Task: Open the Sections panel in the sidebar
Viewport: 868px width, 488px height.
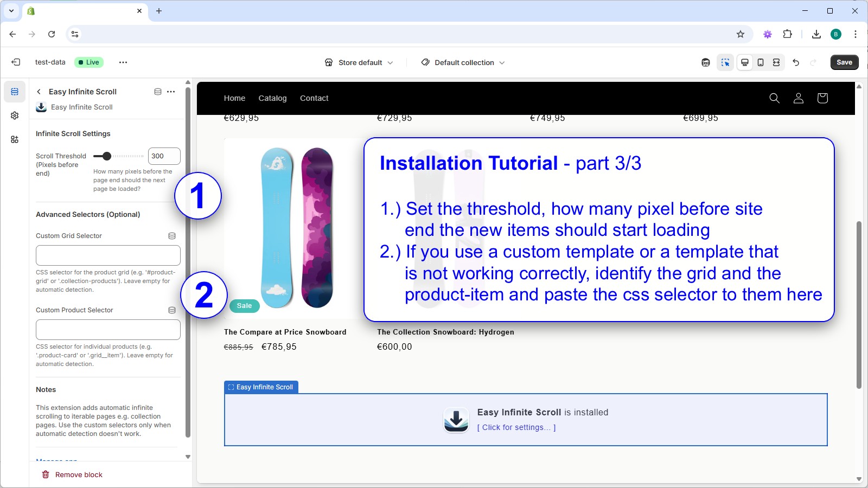Action: pos(15,91)
